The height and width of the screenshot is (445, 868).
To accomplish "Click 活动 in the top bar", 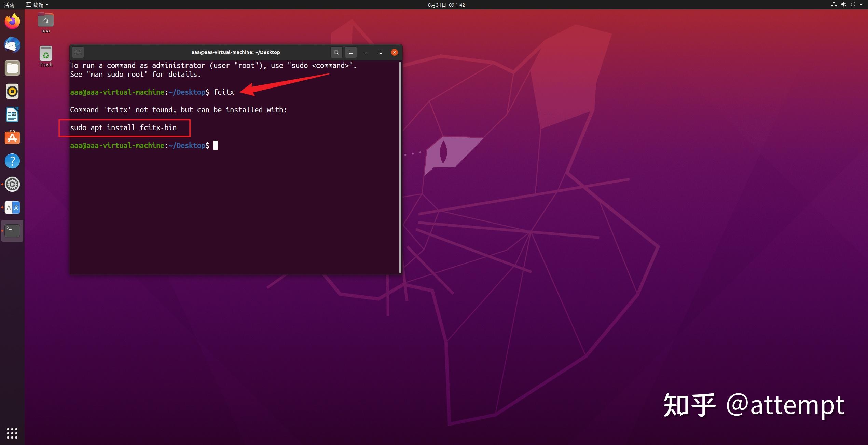I will (9, 4).
